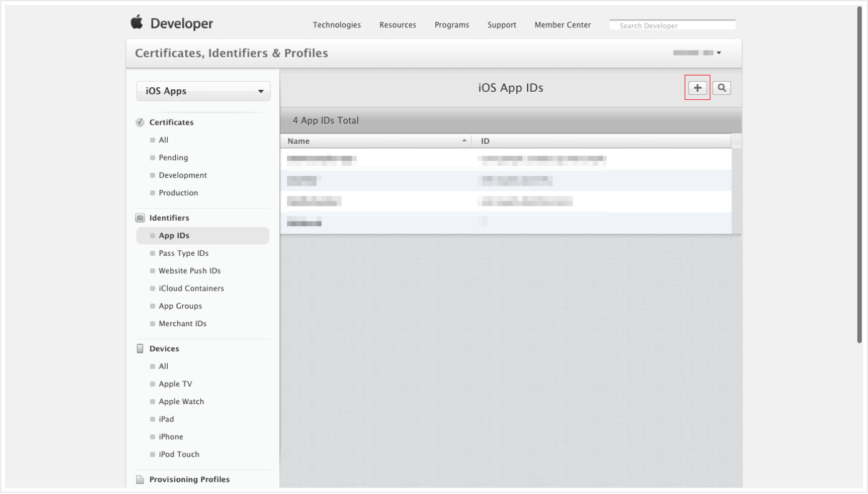Click the Certificates section seal icon
The width and height of the screenshot is (868, 494).
pyautogui.click(x=140, y=122)
